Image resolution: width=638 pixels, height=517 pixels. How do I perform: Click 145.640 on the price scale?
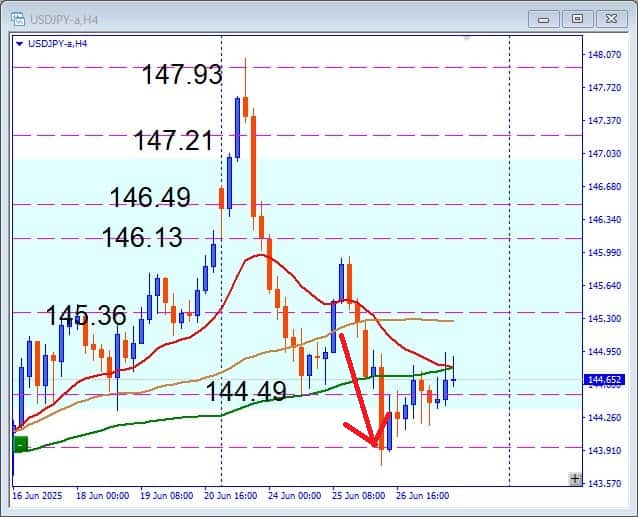[605, 286]
